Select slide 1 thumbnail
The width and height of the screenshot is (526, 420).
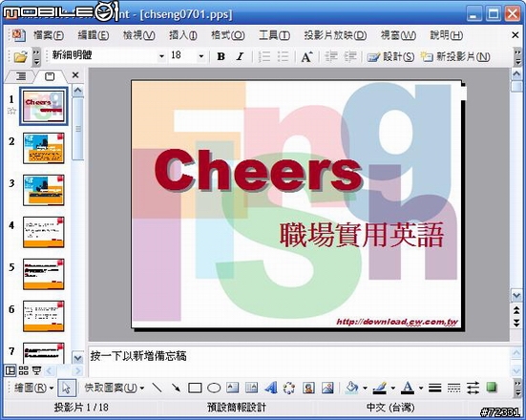[x=44, y=106]
